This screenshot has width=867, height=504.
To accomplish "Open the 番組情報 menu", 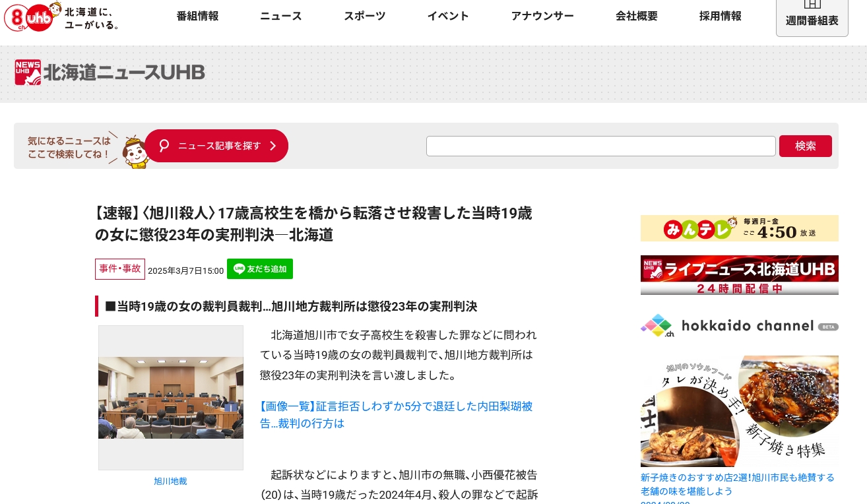I will click(x=197, y=16).
